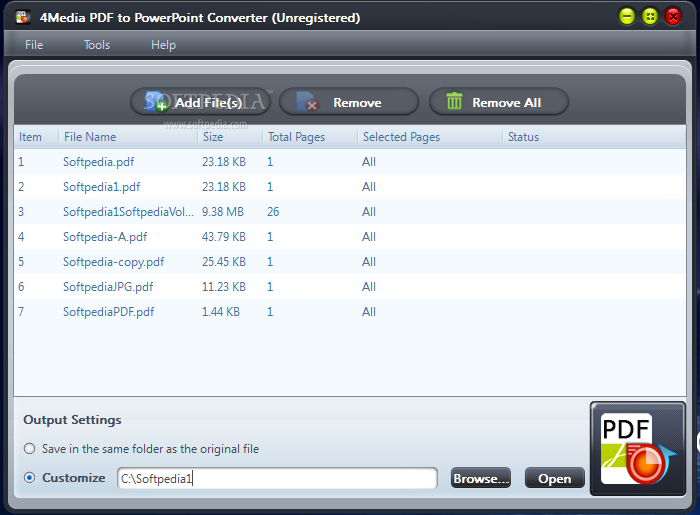Click Selected Pages 'All' for SoftpediaPDF.pdf

pyautogui.click(x=369, y=311)
